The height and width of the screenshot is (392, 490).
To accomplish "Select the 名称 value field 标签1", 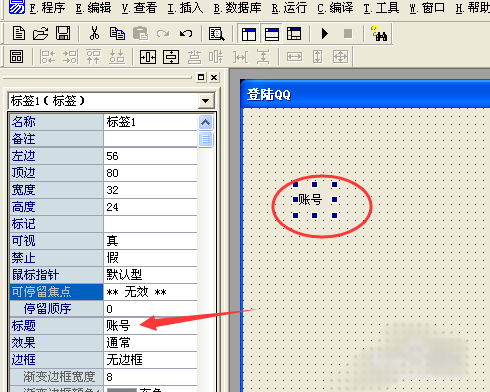I will (x=150, y=122).
